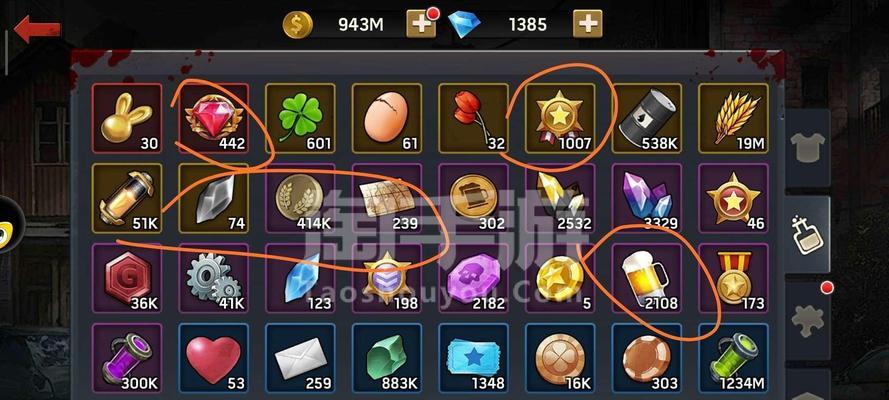Screen dimensions: 889x400
Task: Open the puzzle piece tab
Action: (807, 321)
